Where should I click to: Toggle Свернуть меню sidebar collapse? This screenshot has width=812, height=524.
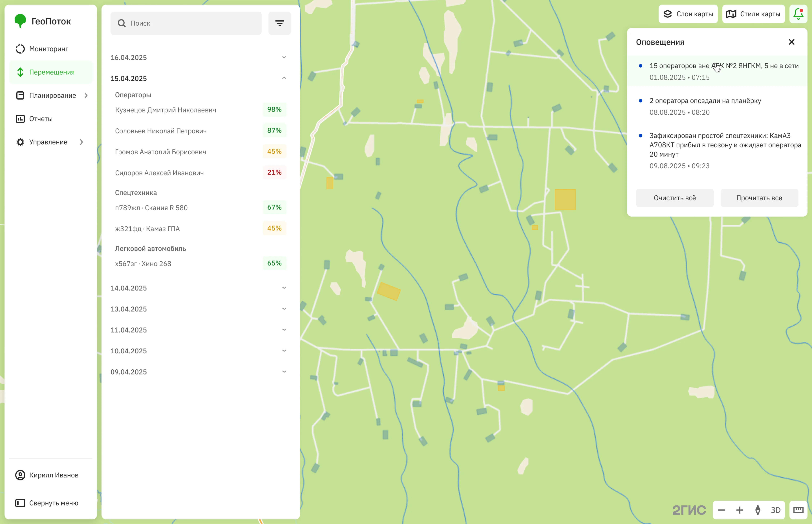click(x=20, y=503)
